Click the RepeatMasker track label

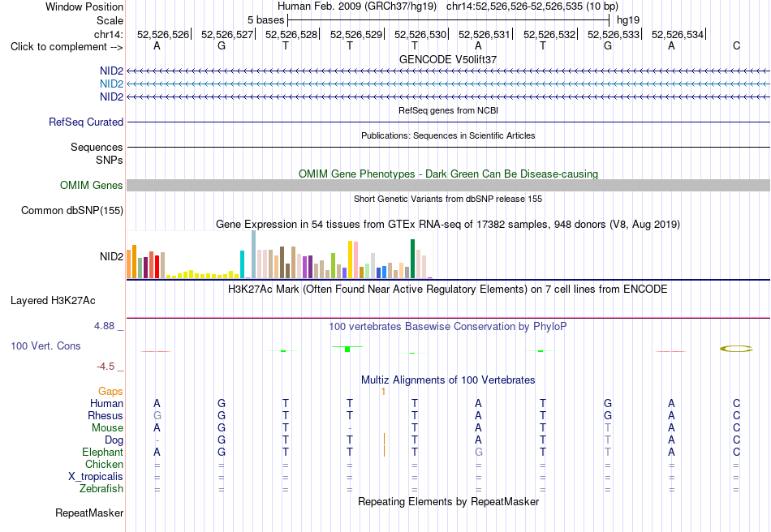[89, 513]
